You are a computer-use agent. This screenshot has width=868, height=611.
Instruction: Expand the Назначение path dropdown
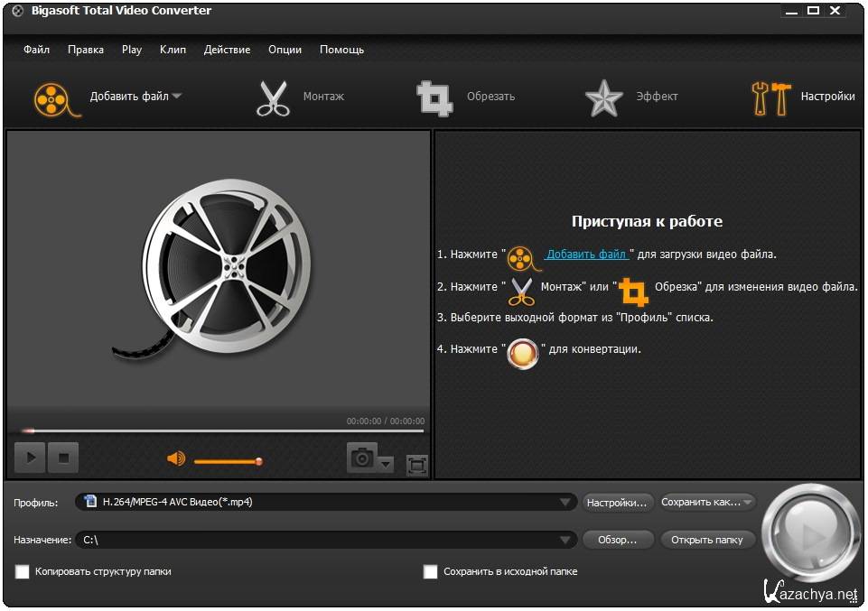point(566,540)
